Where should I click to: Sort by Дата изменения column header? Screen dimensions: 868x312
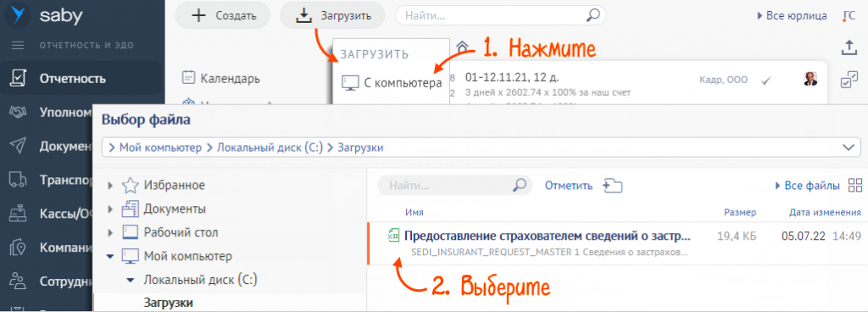[x=825, y=213]
